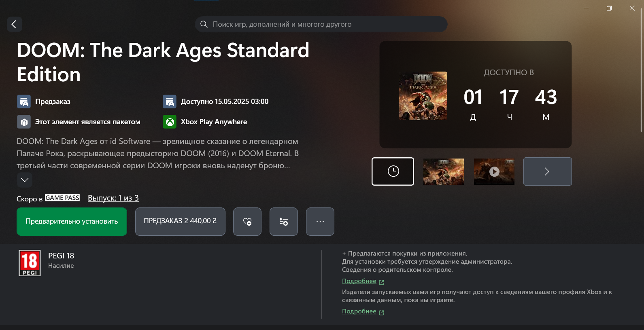The height and width of the screenshot is (330, 644).
Task: Play the trailer video thumbnail
Action: [494, 171]
